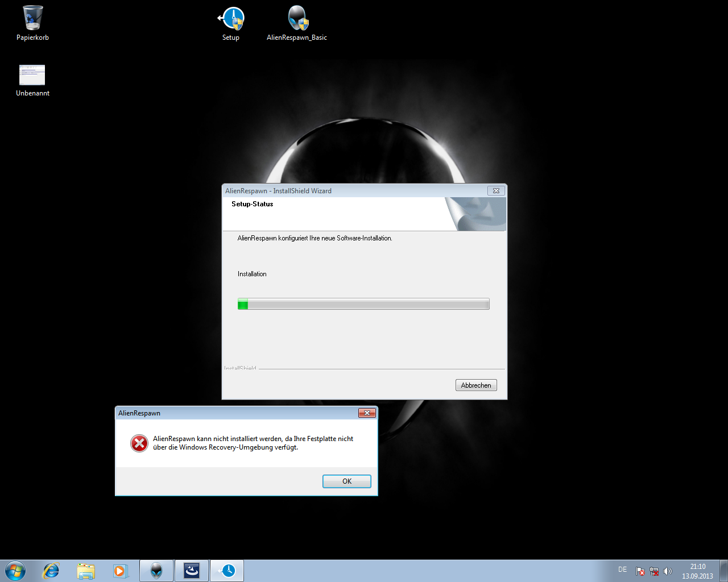Click the error message text about Festplatte
This screenshot has height=582, width=728.
click(253, 443)
